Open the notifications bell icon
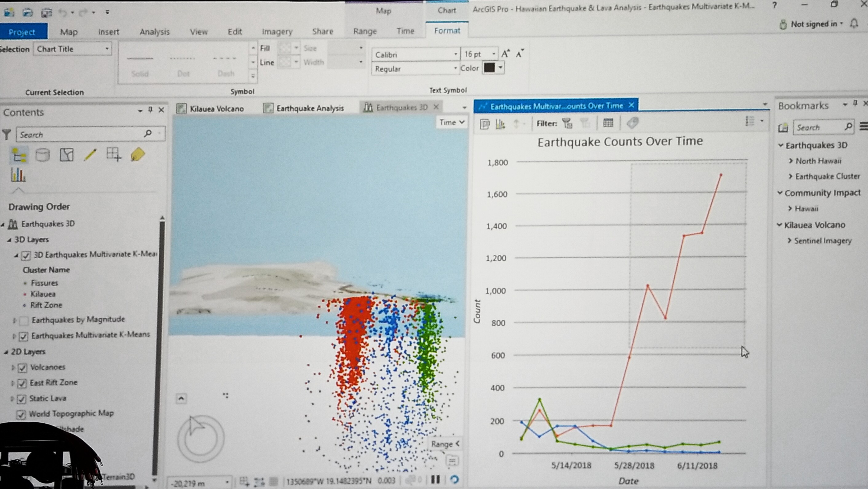This screenshot has width=868, height=489. coord(854,24)
